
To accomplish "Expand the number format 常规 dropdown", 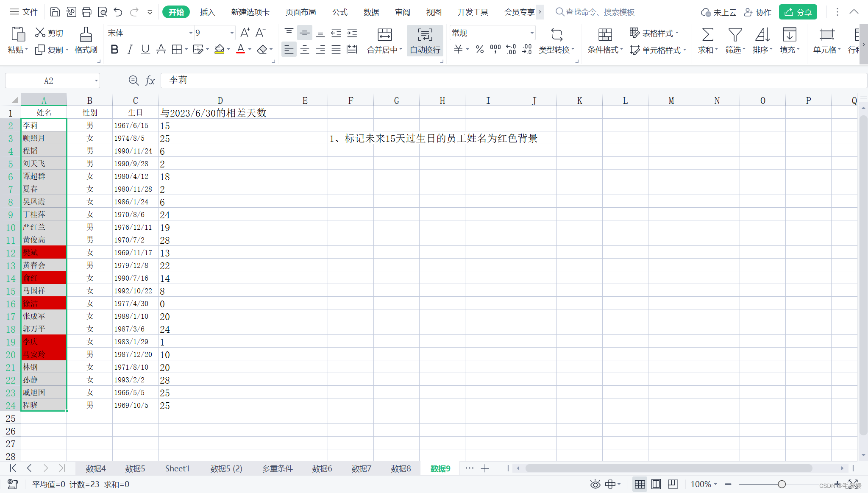I will (531, 33).
